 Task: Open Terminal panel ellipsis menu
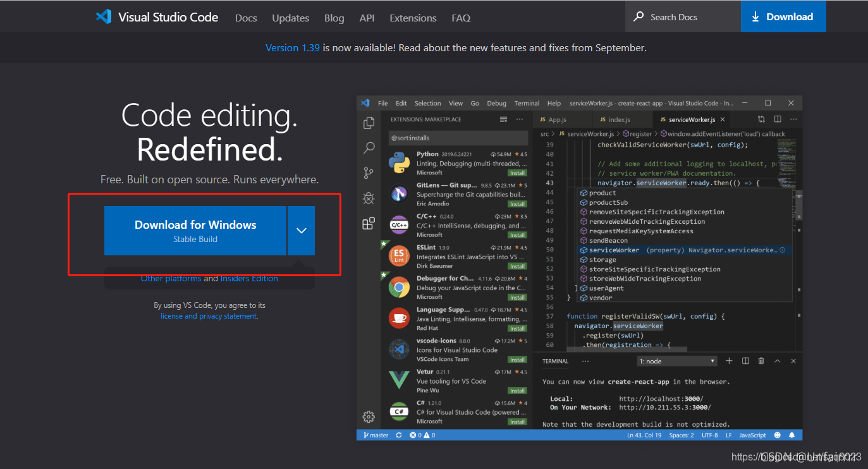585,361
